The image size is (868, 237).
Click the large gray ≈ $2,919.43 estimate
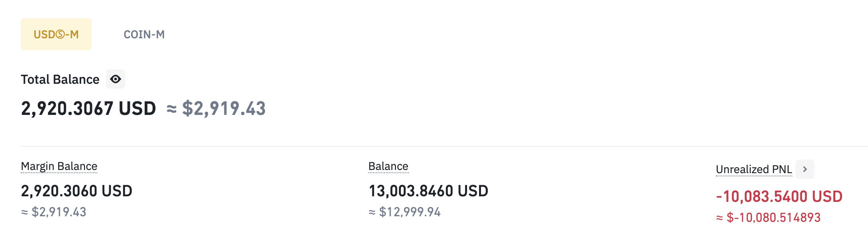tap(216, 109)
